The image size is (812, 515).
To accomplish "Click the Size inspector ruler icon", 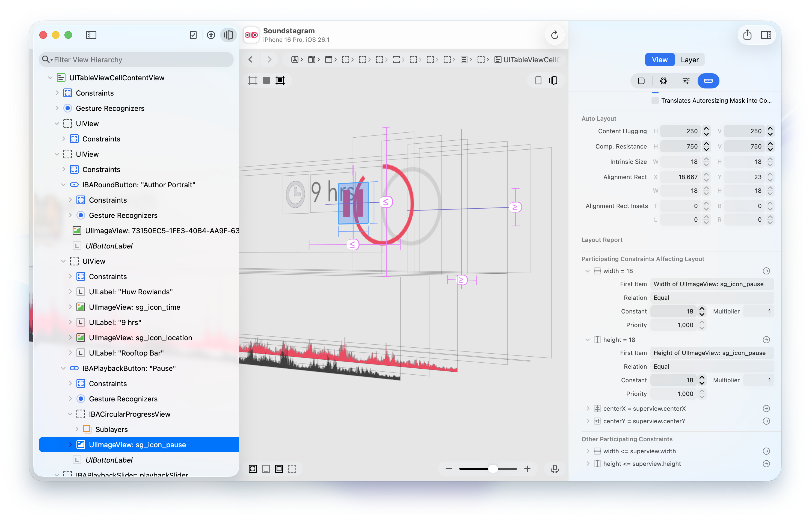I will (x=709, y=81).
